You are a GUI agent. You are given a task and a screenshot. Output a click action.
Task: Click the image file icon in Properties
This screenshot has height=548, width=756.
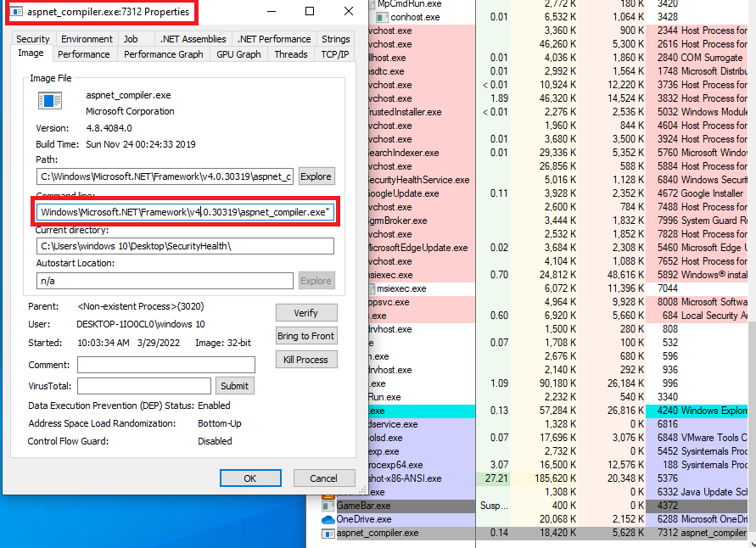pyautogui.click(x=50, y=101)
